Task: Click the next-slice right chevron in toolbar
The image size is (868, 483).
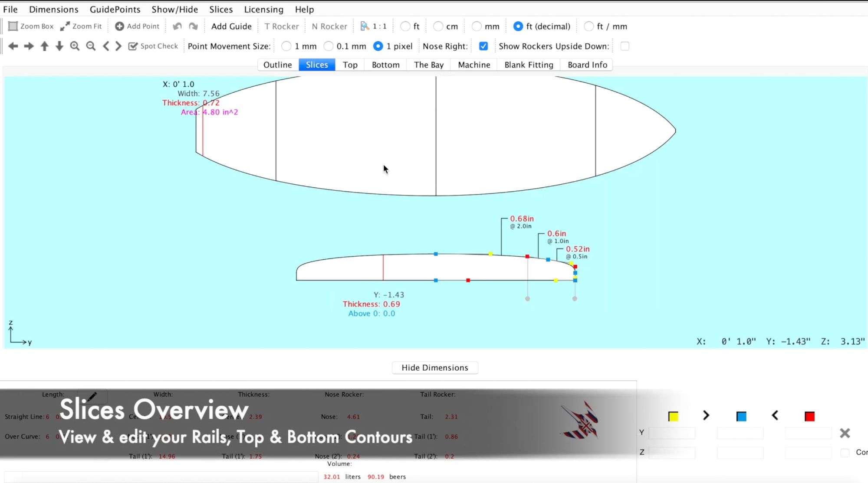Action: tap(118, 46)
